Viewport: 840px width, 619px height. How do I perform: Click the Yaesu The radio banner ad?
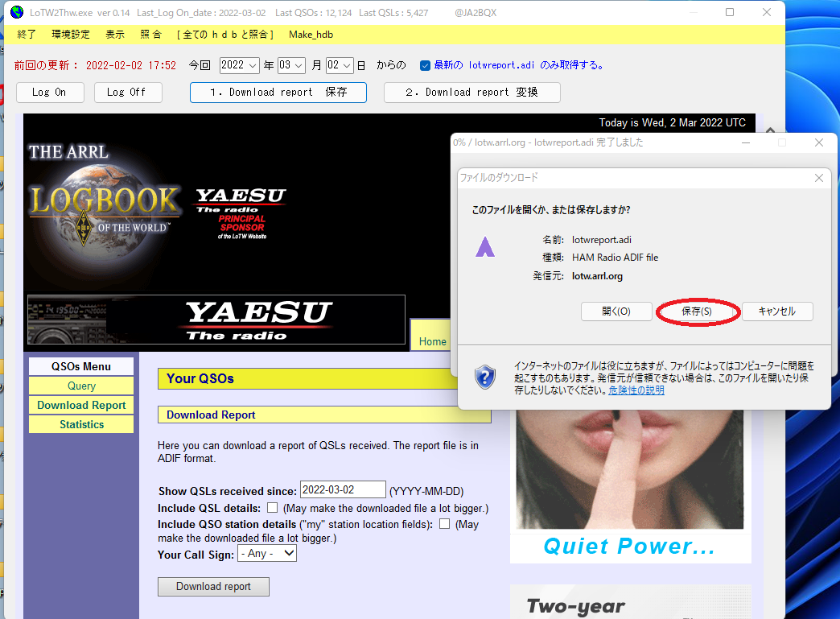click(216, 320)
